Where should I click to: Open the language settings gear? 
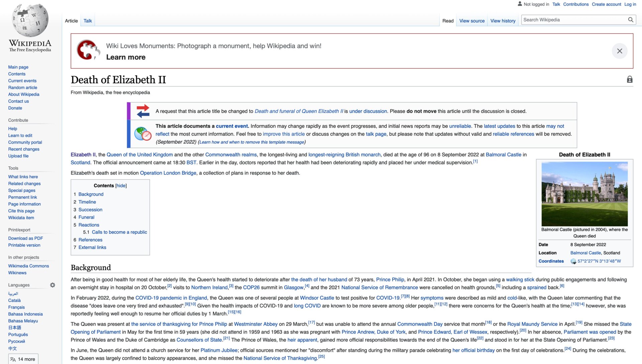(53, 285)
